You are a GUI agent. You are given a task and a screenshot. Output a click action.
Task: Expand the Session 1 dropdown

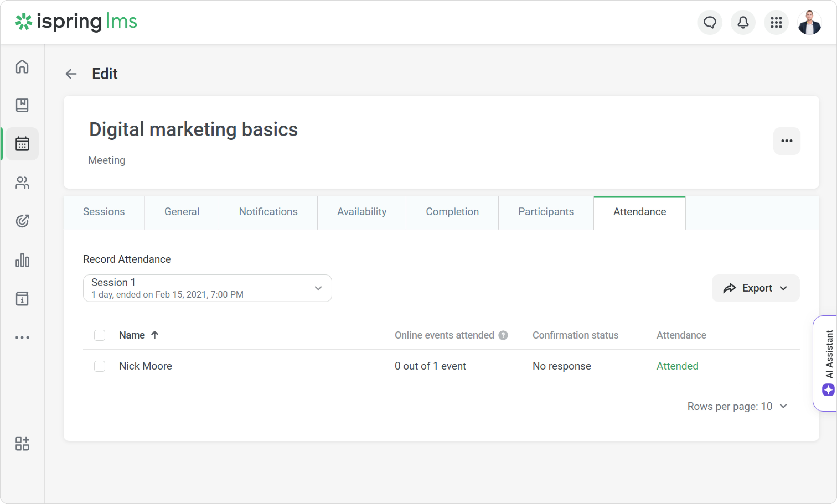coord(207,288)
